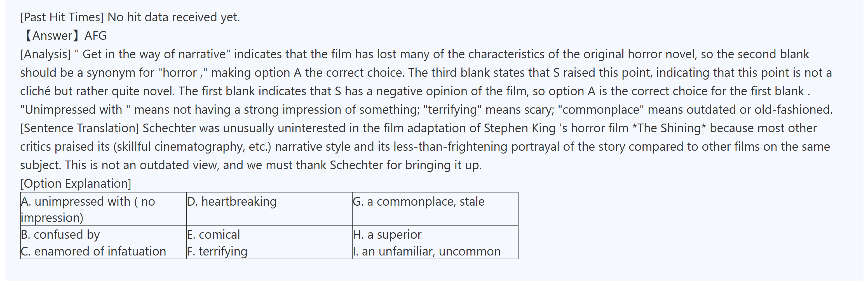Click the 'D. heartbreaking' option cell
868x281 pixels.
269,209
